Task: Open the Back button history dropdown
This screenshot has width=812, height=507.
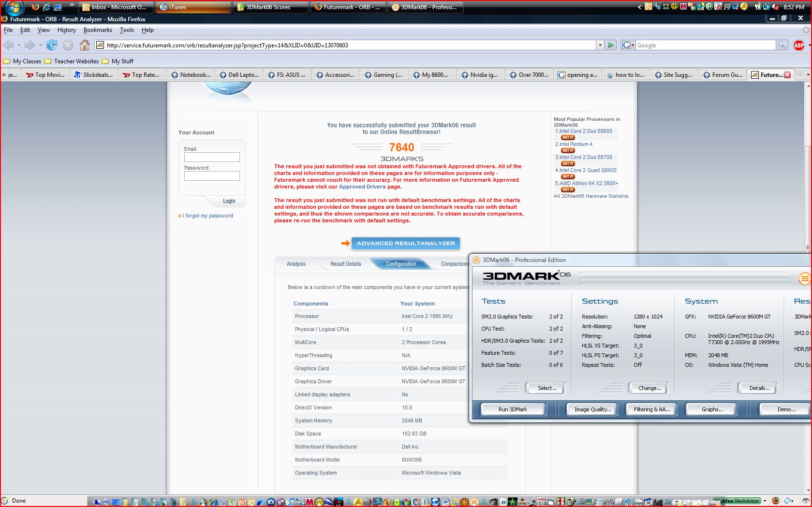Action: click(19, 45)
